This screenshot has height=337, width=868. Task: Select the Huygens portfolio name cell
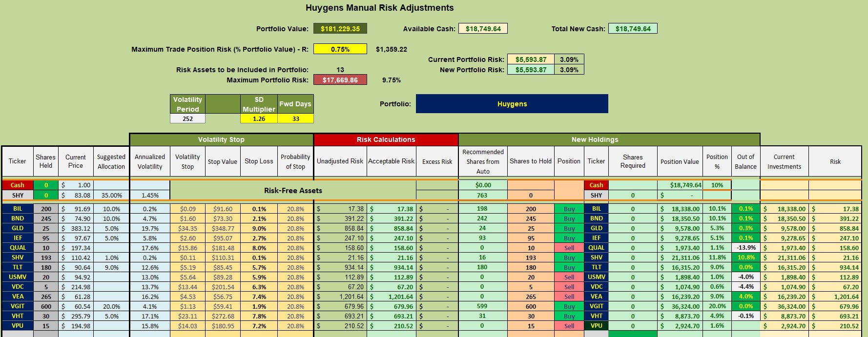512,104
